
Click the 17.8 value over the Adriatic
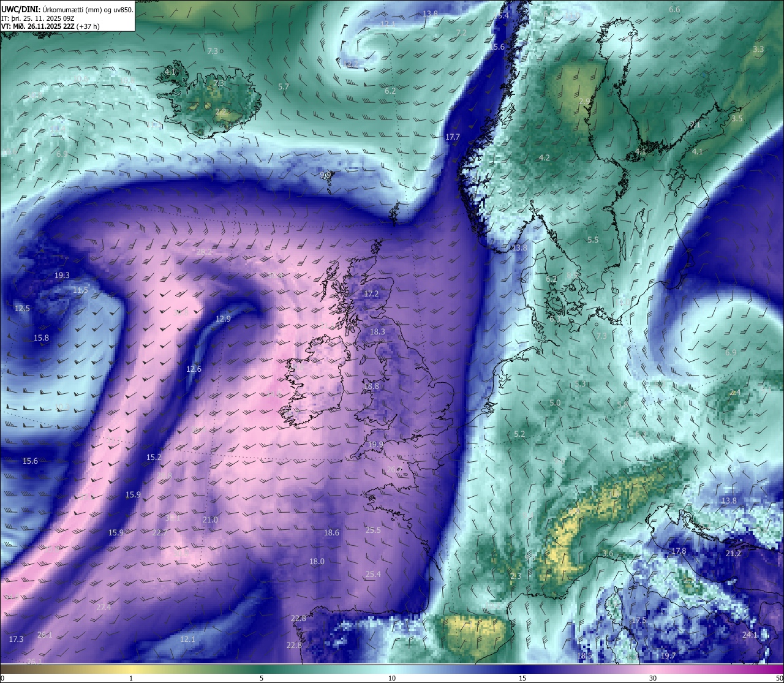point(679,551)
